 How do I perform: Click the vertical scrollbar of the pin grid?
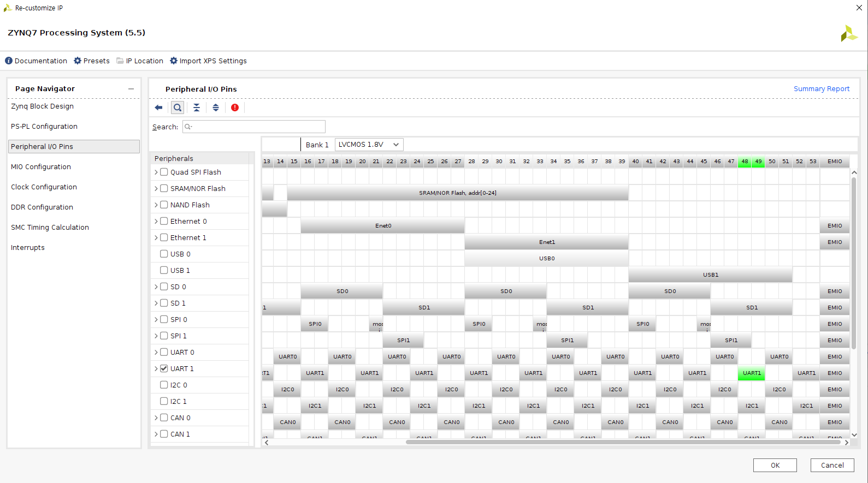pyautogui.click(x=854, y=263)
